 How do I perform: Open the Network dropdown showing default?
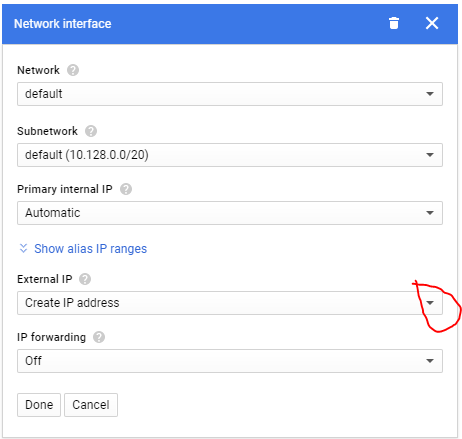(x=230, y=94)
